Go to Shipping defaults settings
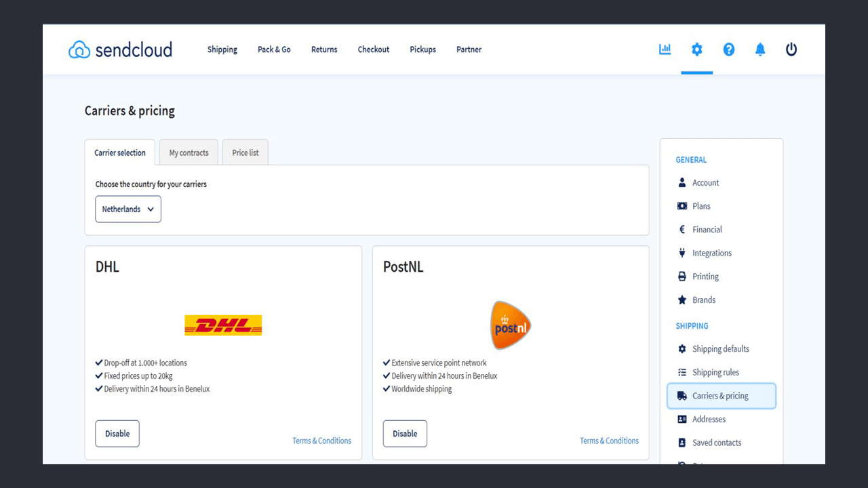 [x=722, y=349]
